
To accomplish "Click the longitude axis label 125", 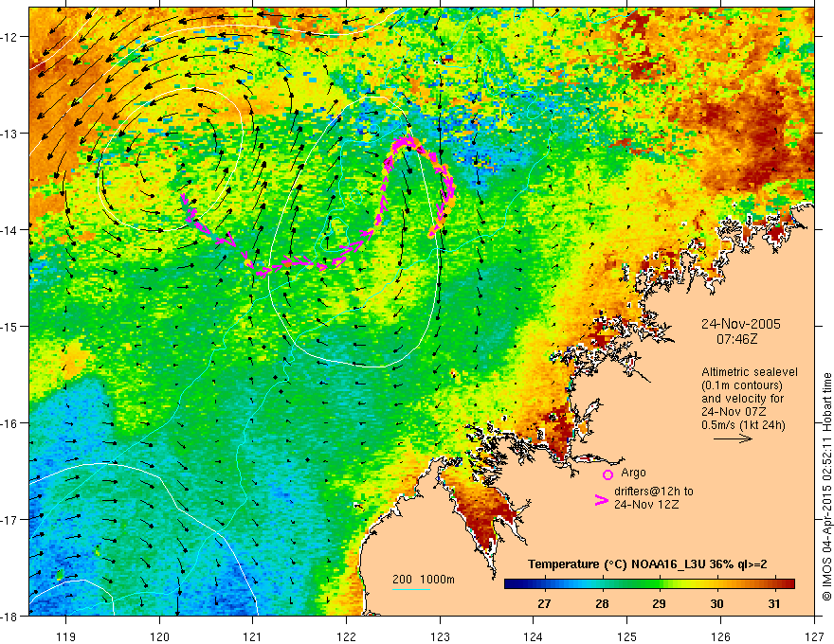I will click(x=627, y=636).
